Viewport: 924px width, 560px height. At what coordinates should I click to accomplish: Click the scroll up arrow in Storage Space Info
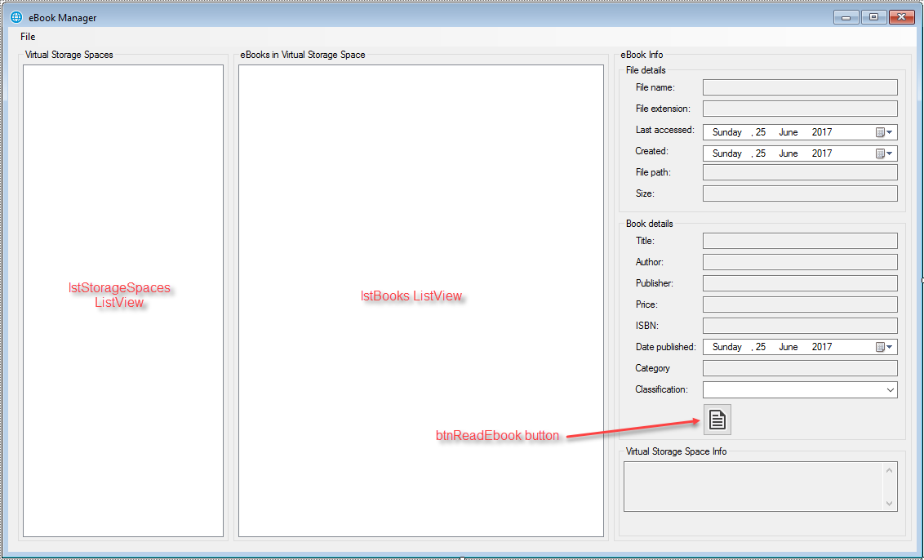(x=889, y=470)
